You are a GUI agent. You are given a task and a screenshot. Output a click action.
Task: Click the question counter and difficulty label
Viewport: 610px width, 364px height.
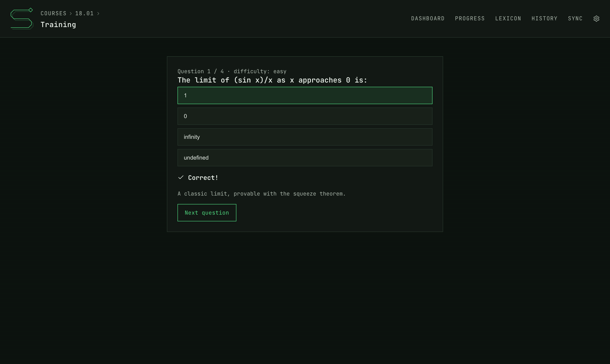click(x=232, y=71)
